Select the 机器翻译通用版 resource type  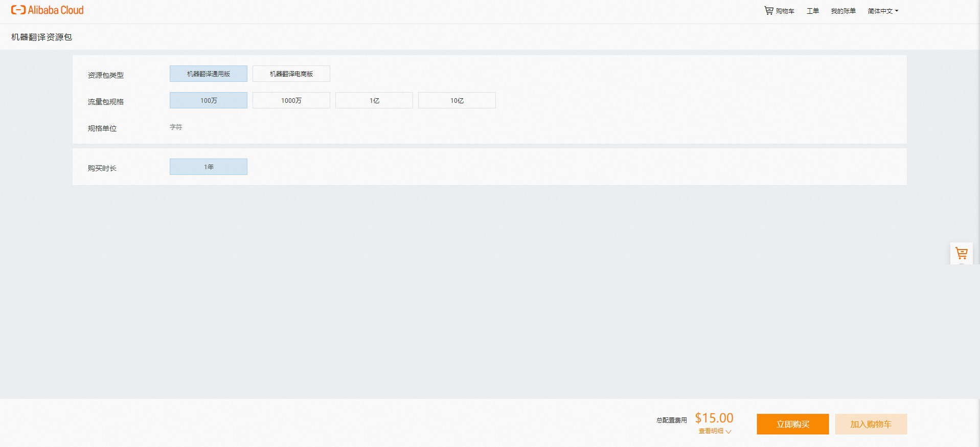coord(209,74)
